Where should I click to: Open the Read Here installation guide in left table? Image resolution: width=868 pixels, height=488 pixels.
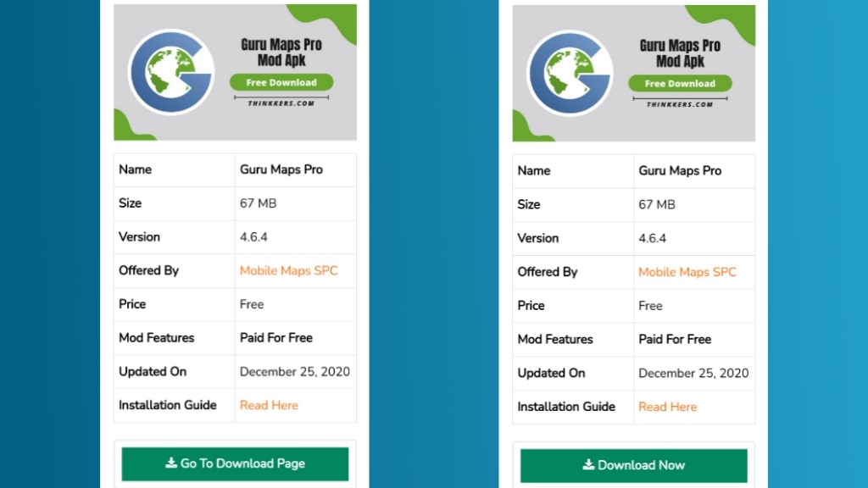click(x=269, y=405)
